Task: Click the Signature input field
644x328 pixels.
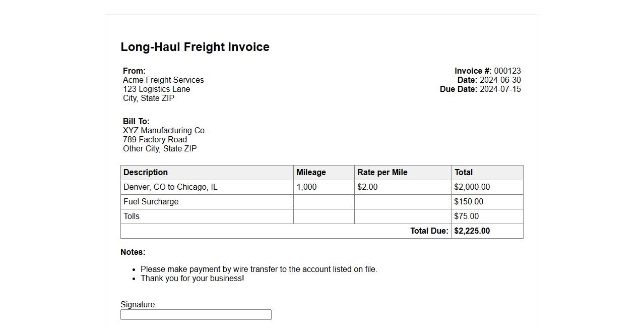Action: pyautogui.click(x=196, y=314)
